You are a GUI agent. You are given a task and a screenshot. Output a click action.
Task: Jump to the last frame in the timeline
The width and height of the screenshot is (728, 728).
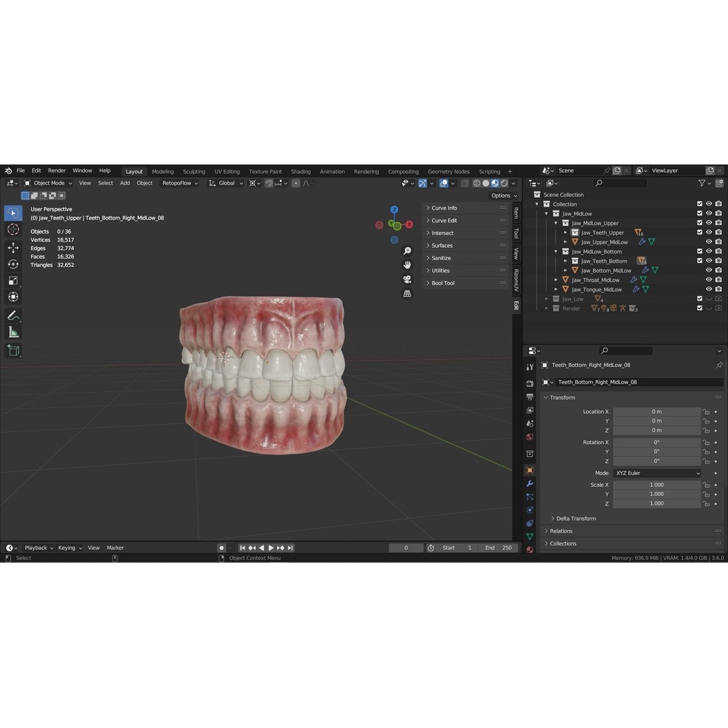pyautogui.click(x=290, y=547)
